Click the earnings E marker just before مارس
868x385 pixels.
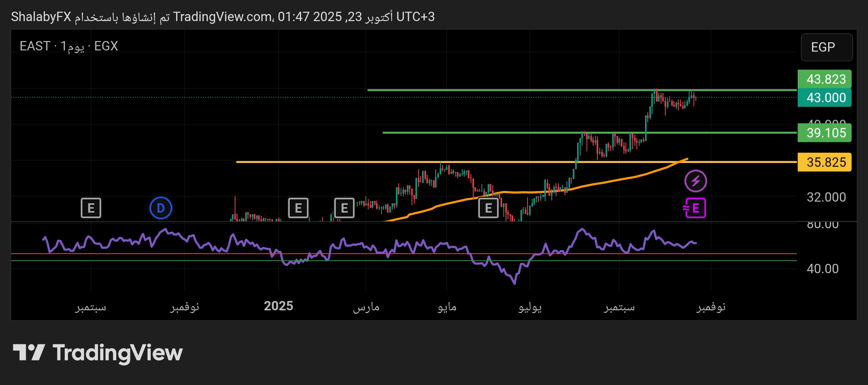point(344,208)
